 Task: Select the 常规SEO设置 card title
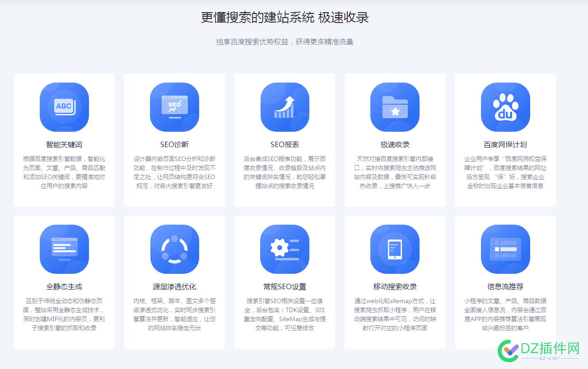coord(285,287)
